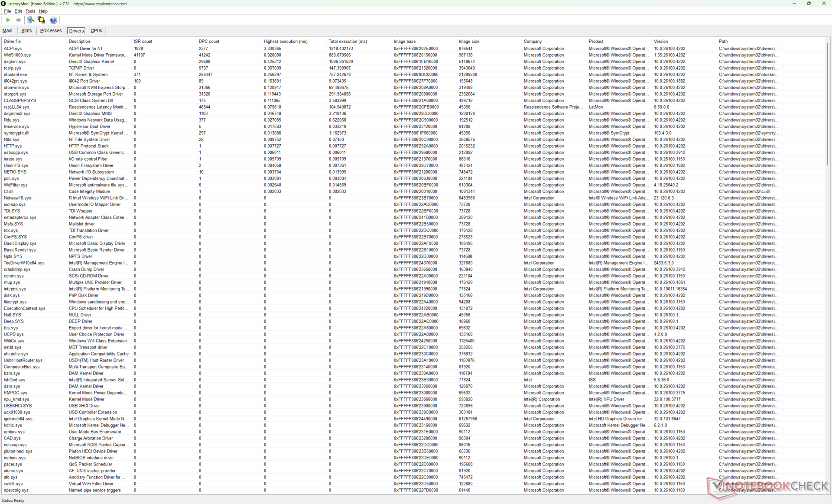This screenshot has width=832, height=504.
Task: Switch to the CPUs tab
Action: point(96,31)
